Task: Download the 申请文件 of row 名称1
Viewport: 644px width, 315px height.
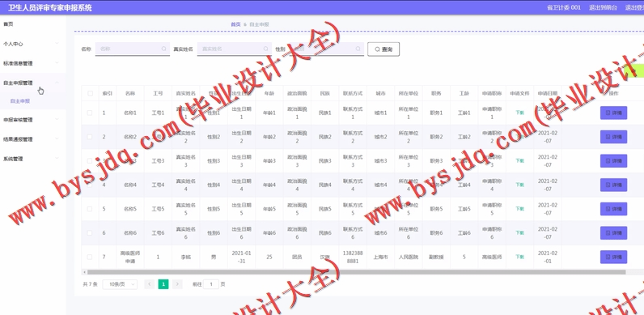Action: pos(519,113)
